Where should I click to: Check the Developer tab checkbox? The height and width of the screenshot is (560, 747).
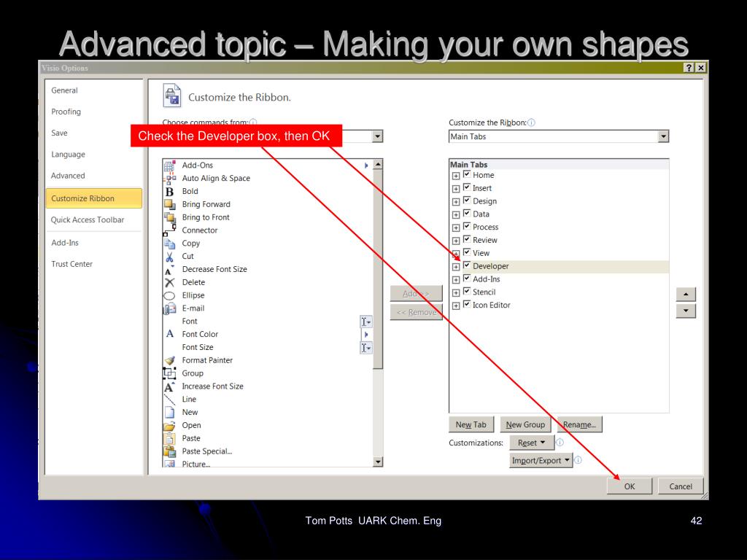tap(467, 265)
